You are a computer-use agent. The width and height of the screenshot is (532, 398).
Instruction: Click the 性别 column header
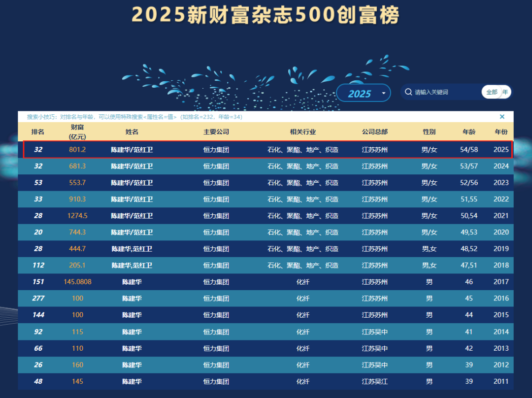(x=429, y=132)
